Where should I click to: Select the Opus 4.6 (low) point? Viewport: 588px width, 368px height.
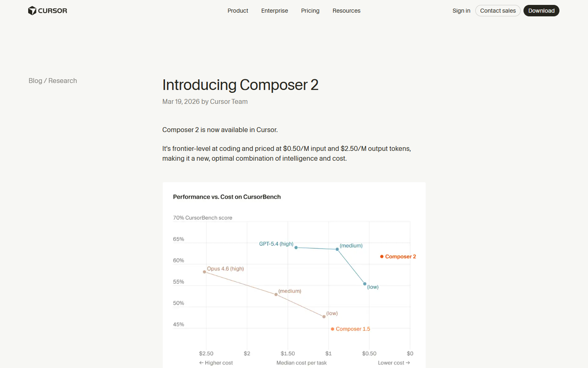[324, 316]
